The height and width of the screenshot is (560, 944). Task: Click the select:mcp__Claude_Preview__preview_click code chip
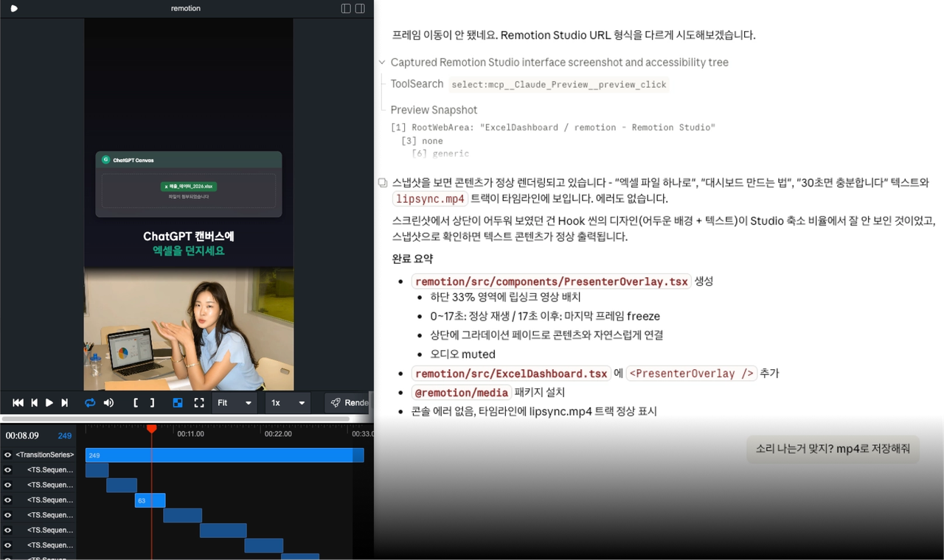pyautogui.click(x=558, y=85)
